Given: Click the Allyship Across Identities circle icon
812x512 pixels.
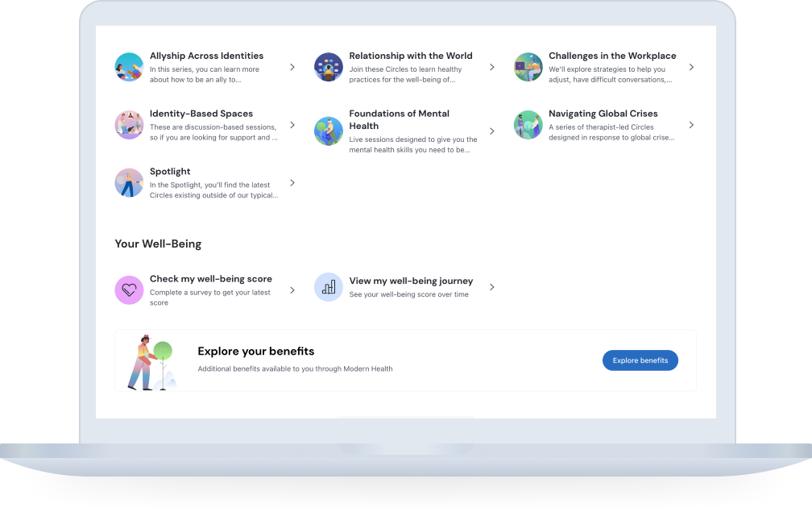Looking at the screenshot, I should 129,67.
